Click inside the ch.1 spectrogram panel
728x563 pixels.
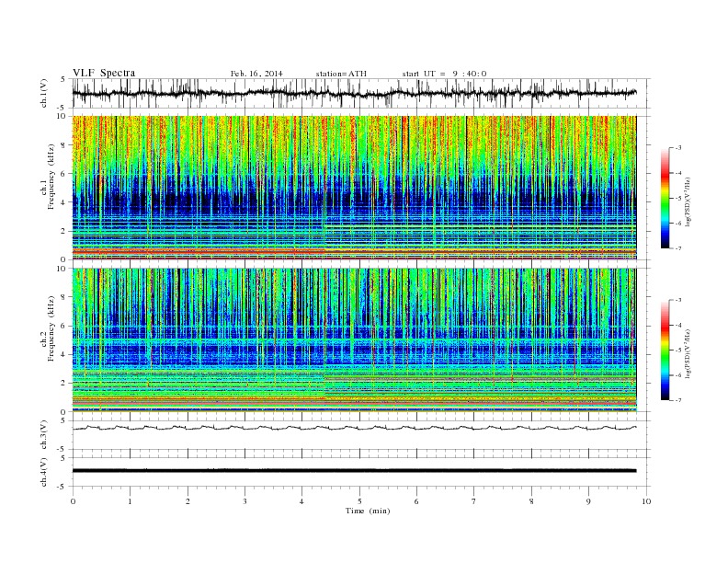pyautogui.click(x=354, y=188)
